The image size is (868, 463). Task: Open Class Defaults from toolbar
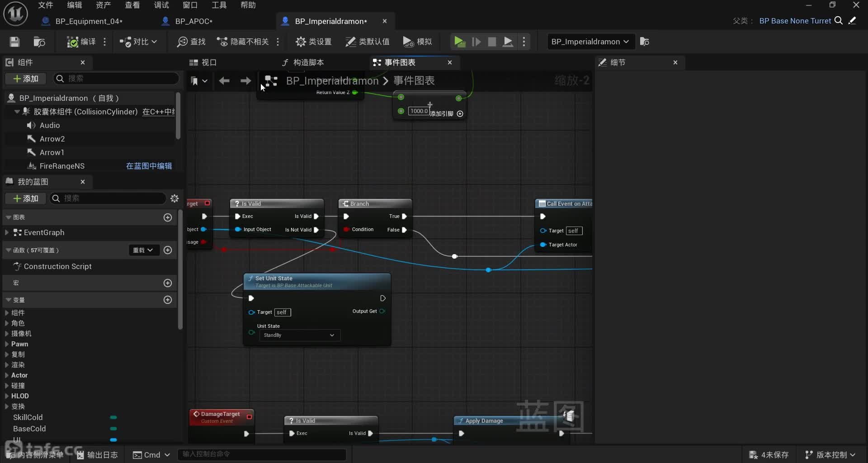pos(367,42)
